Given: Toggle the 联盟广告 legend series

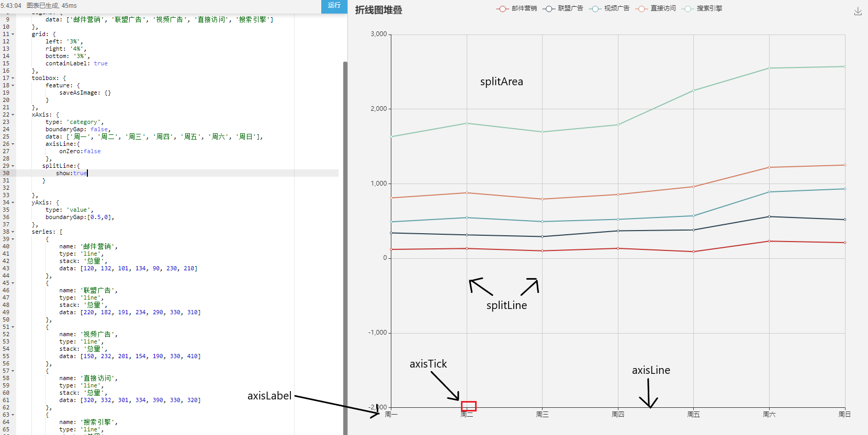Looking at the screenshot, I should 563,8.
